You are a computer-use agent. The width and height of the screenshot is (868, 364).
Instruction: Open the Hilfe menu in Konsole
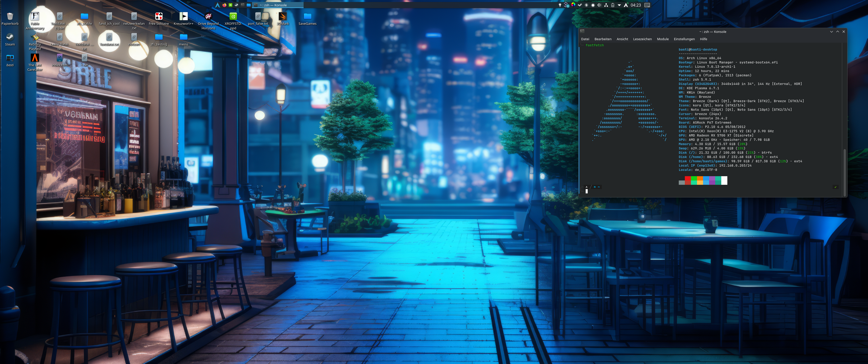[x=704, y=39]
